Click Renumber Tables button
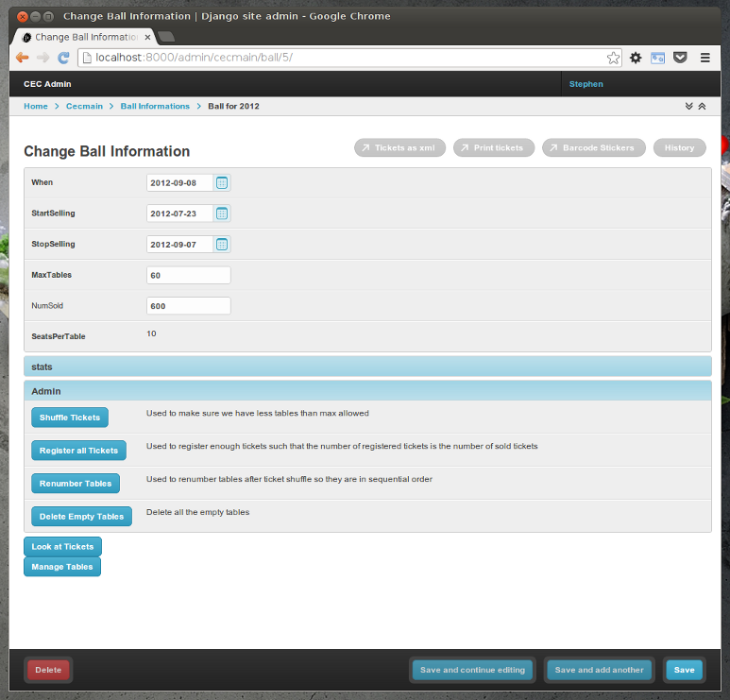 pos(76,484)
